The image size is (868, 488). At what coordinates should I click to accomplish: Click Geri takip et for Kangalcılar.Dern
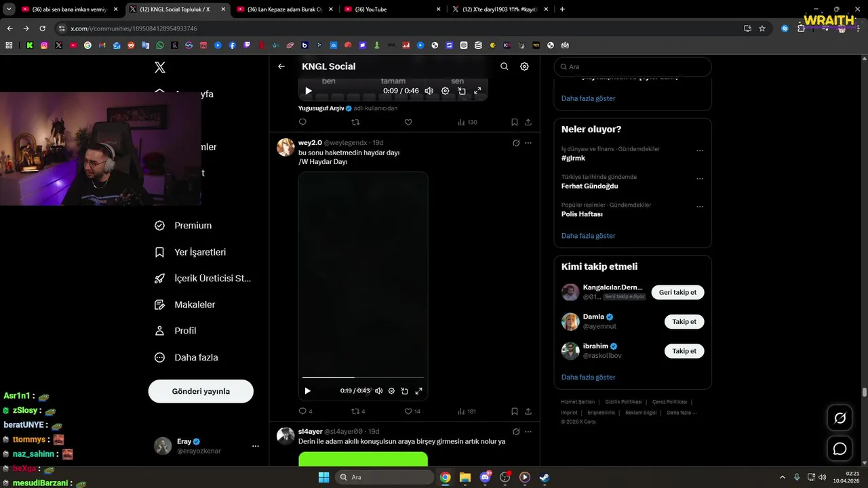677,292
